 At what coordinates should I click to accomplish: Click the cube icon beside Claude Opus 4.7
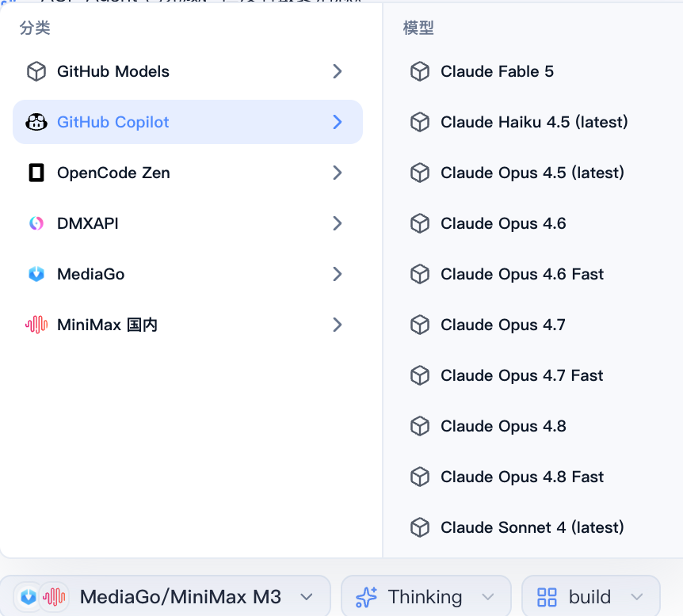coord(420,325)
